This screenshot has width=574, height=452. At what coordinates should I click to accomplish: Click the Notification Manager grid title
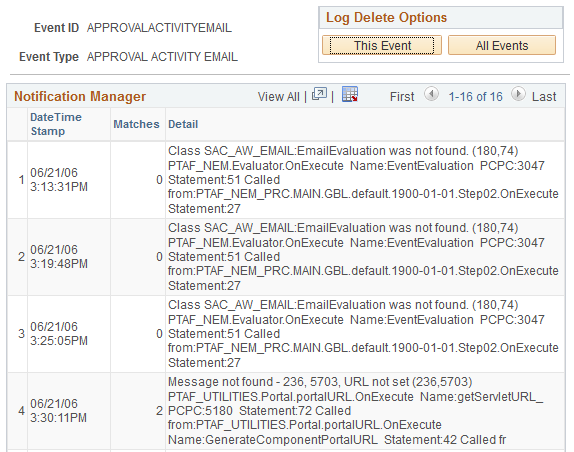click(x=80, y=96)
